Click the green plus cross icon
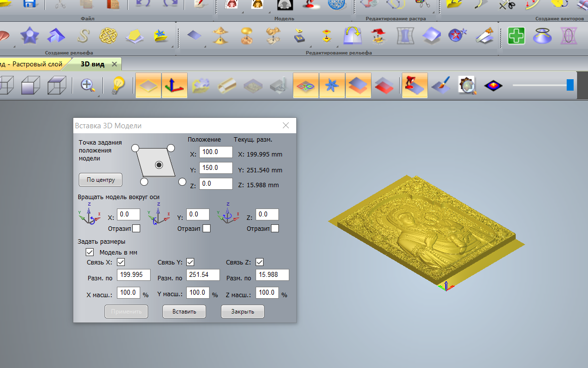Viewport: 588px width, 368px height. pos(516,36)
